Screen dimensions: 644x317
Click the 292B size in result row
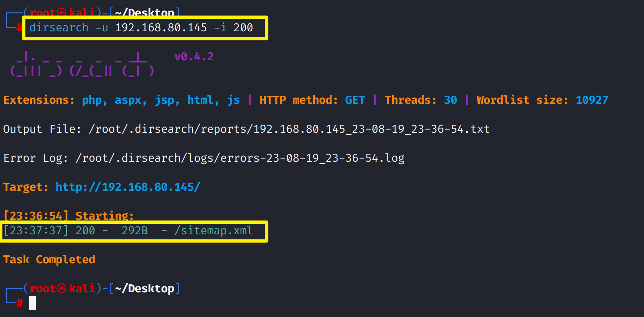pyautogui.click(x=135, y=231)
